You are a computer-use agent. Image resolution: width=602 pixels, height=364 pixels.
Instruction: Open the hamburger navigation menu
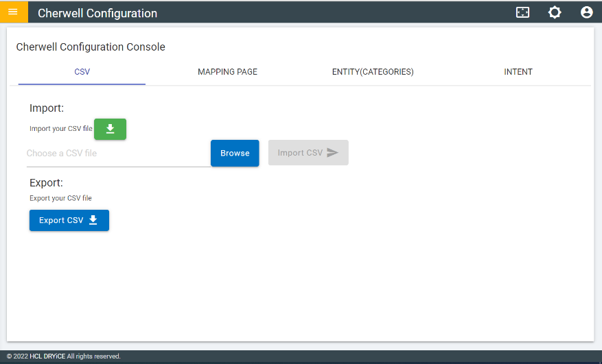pos(14,12)
